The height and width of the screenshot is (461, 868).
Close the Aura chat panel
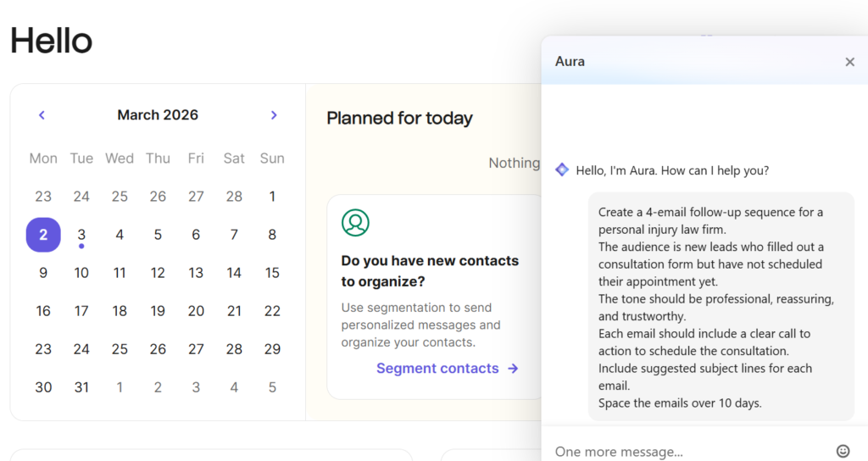click(849, 62)
